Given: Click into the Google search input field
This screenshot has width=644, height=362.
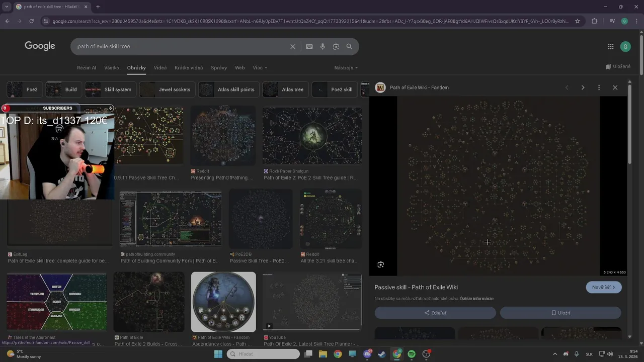Looking at the screenshot, I should click(181, 46).
